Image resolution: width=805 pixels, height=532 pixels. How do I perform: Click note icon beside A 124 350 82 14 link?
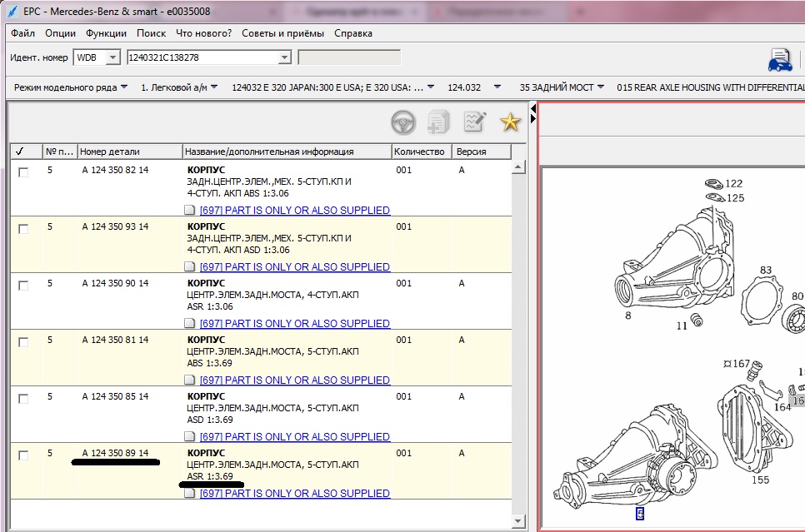(189, 210)
